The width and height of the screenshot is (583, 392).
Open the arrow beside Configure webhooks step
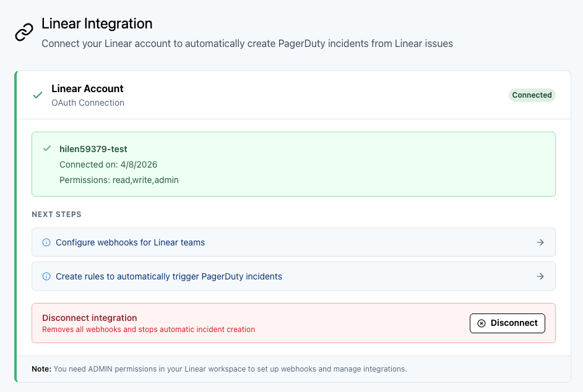[540, 242]
